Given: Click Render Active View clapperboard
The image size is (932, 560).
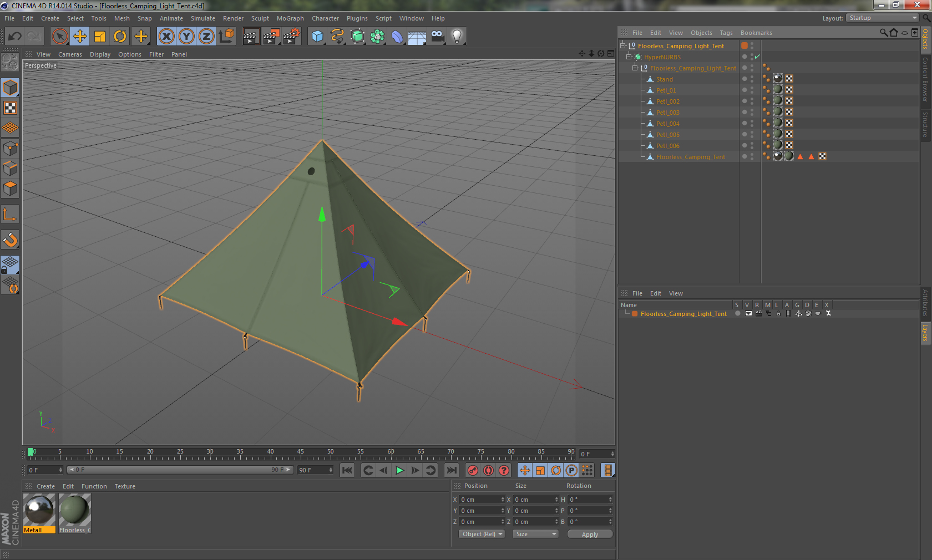Looking at the screenshot, I should (x=251, y=37).
